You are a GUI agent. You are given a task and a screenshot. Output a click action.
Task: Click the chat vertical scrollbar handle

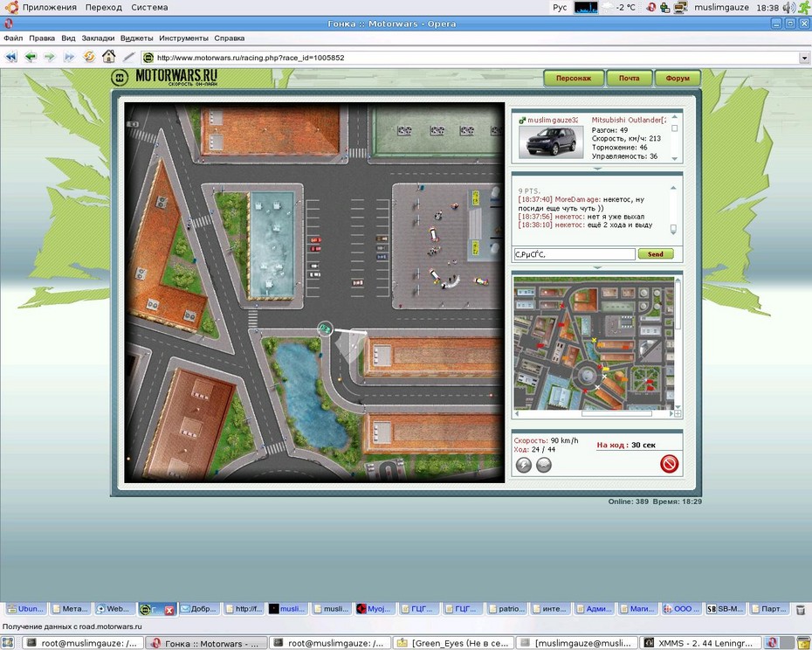[x=673, y=229]
